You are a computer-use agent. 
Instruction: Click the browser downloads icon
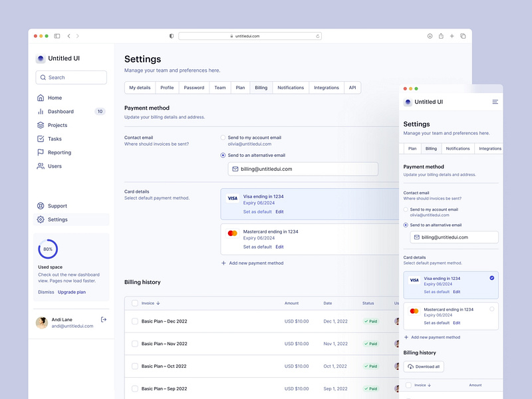point(430,36)
